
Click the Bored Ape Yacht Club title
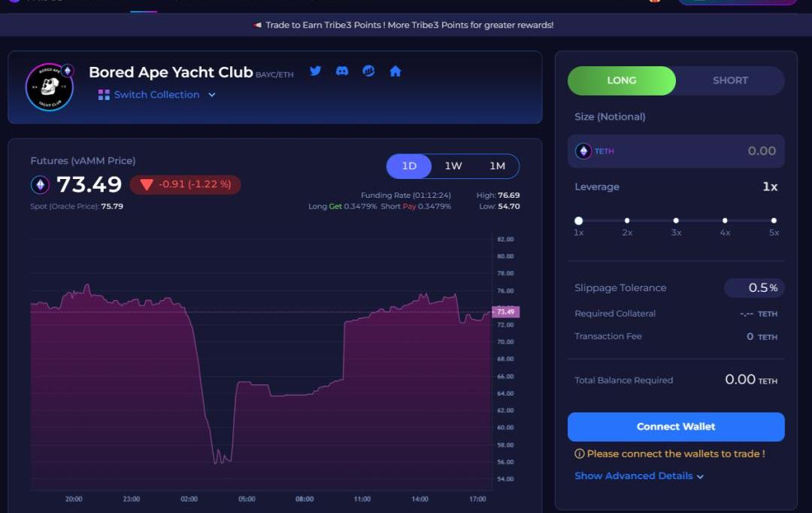click(171, 72)
